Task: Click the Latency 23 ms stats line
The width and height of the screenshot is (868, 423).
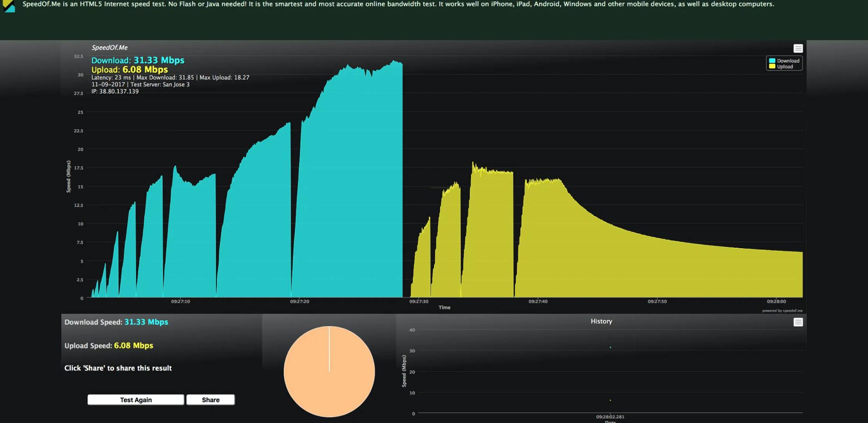Action: pyautogui.click(x=170, y=78)
